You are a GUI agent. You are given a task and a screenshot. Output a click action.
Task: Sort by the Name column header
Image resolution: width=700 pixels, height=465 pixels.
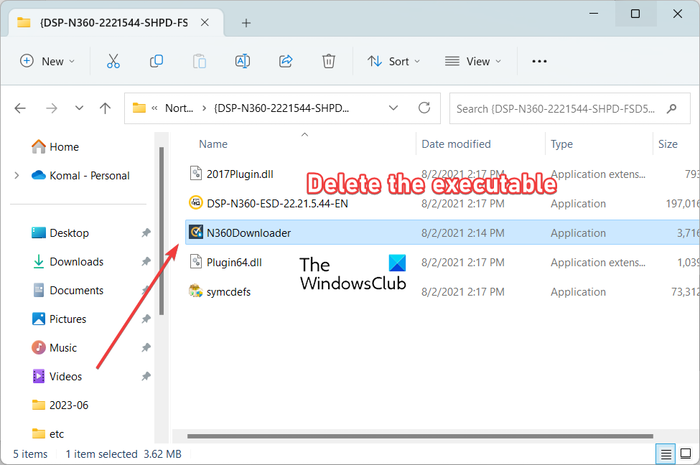pyautogui.click(x=213, y=144)
